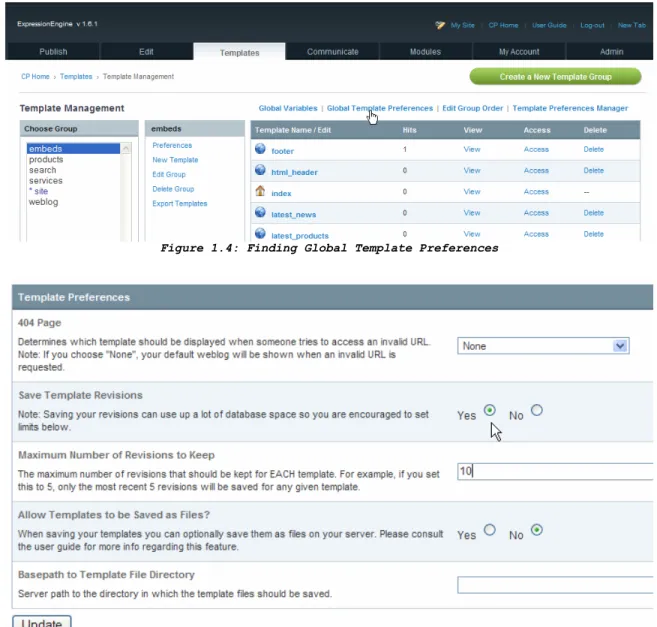The width and height of the screenshot is (657, 627).
Task: Click the globe icon beside latest_news template
Action: (260, 212)
